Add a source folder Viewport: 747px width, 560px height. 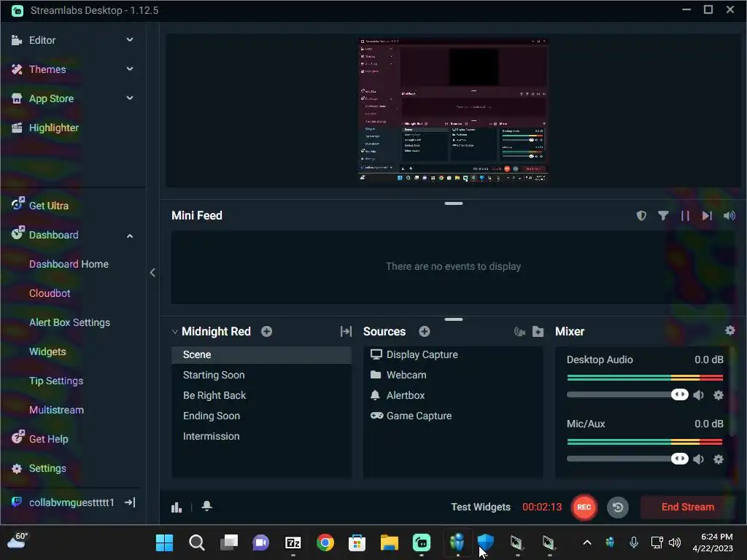(538, 332)
